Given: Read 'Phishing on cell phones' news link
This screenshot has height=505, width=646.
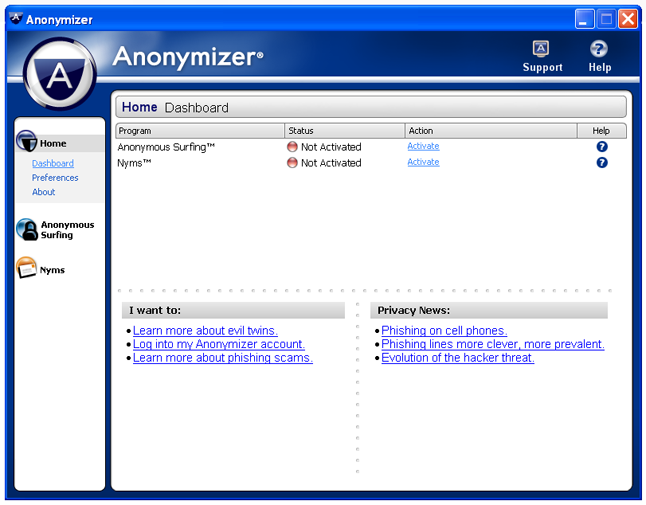Looking at the screenshot, I should [x=444, y=331].
